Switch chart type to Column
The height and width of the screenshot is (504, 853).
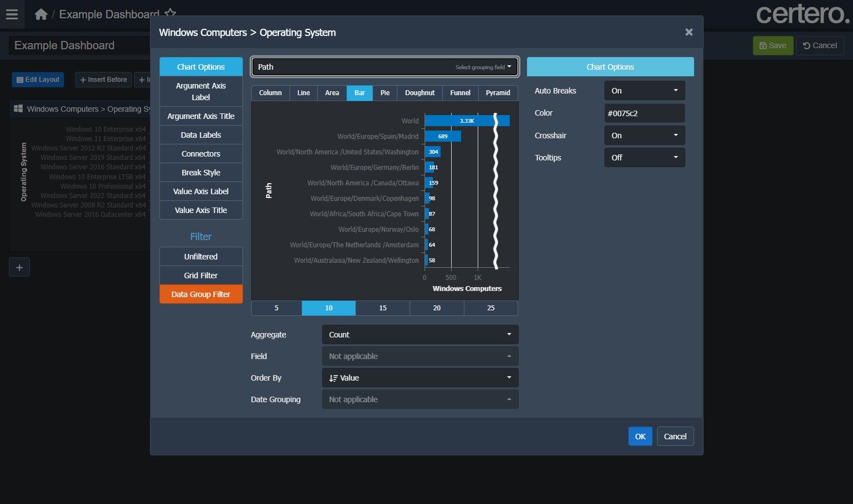pyautogui.click(x=271, y=93)
